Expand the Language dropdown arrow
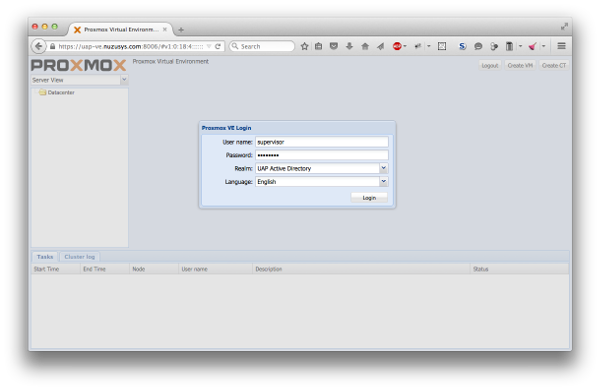600x390 pixels. click(x=383, y=181)
